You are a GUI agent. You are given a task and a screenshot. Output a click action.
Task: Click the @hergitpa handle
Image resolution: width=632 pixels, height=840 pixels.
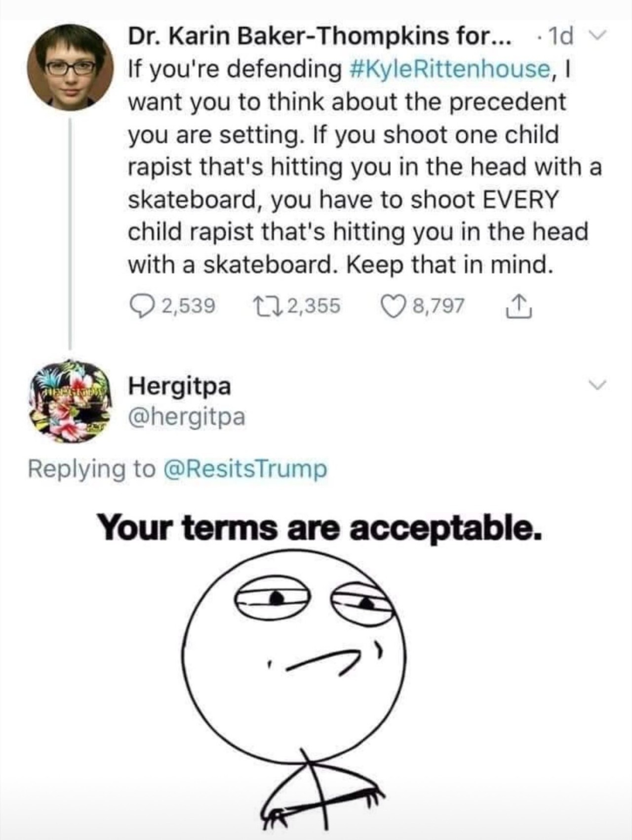pyautogui.click(x=187, y=417)
